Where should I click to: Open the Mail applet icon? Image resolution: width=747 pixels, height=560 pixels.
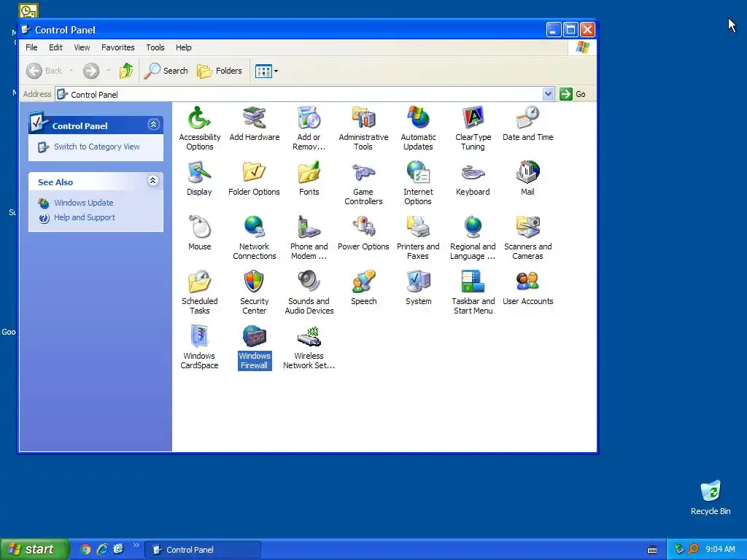pyautogui.click(x=528, y=172)
